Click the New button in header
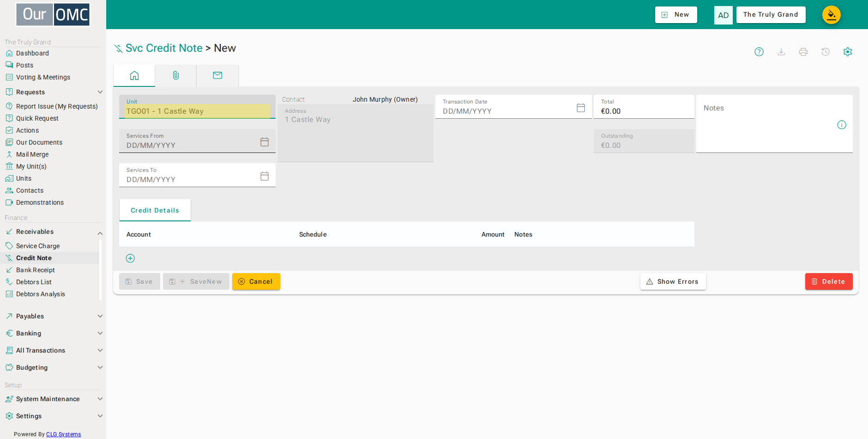This screenshot has height=439, width=868. tap(676, 15)
